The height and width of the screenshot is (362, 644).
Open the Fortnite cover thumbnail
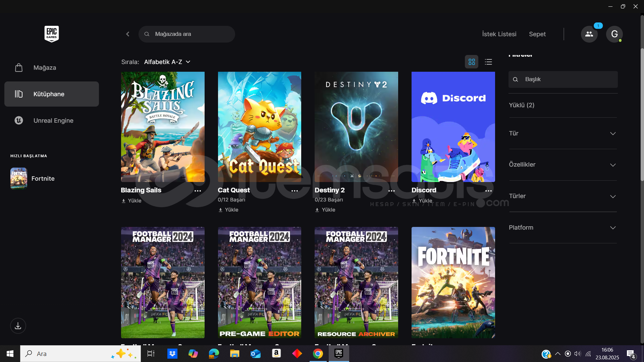point(453,283)
